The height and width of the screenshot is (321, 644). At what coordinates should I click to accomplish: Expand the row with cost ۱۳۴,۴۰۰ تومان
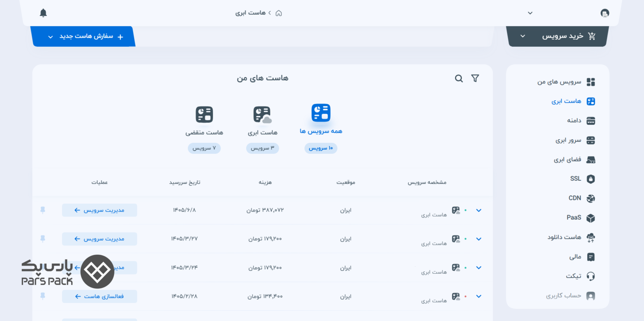coord(479,296)
